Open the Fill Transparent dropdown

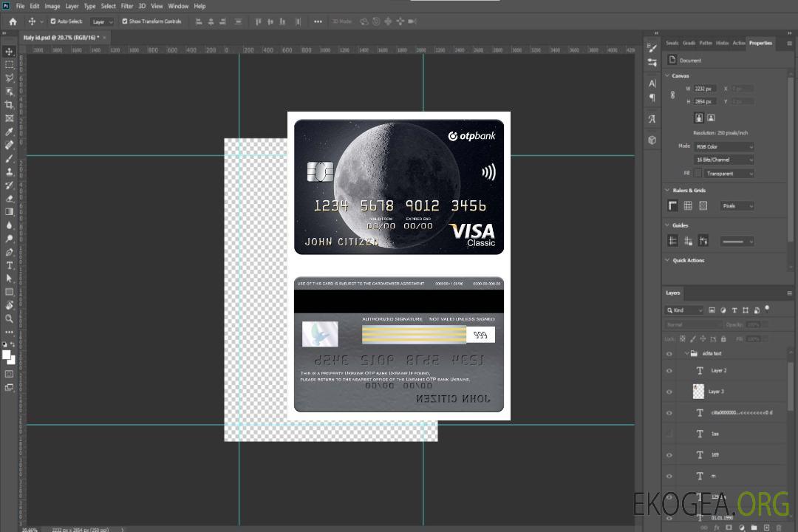click(x=729, y=174)
